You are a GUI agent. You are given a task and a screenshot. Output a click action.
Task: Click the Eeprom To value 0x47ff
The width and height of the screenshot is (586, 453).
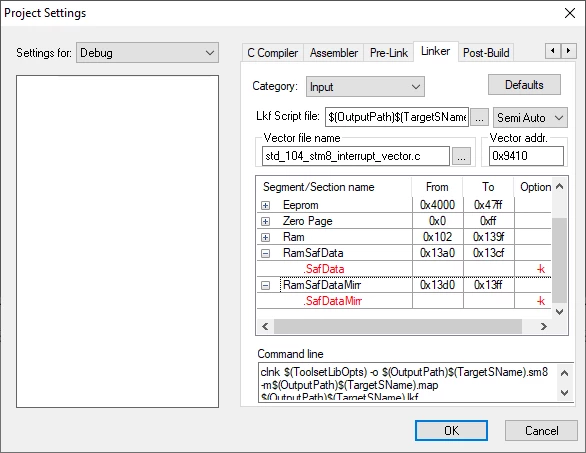(x=488, y=205)
